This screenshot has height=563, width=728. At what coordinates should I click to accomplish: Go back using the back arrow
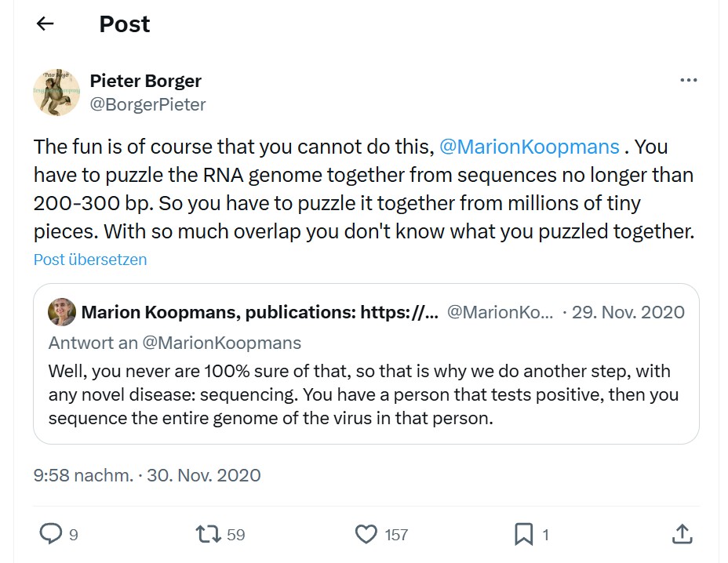tap(45, 24)
